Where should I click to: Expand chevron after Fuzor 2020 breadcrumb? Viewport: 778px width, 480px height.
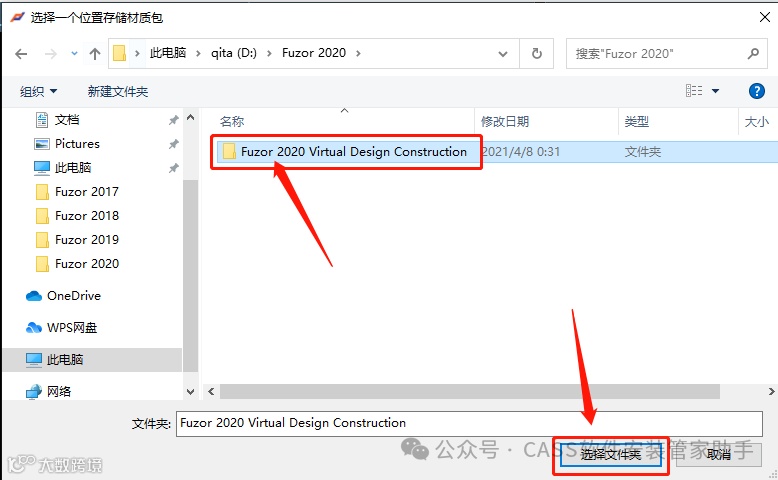(x=358, y=53)
